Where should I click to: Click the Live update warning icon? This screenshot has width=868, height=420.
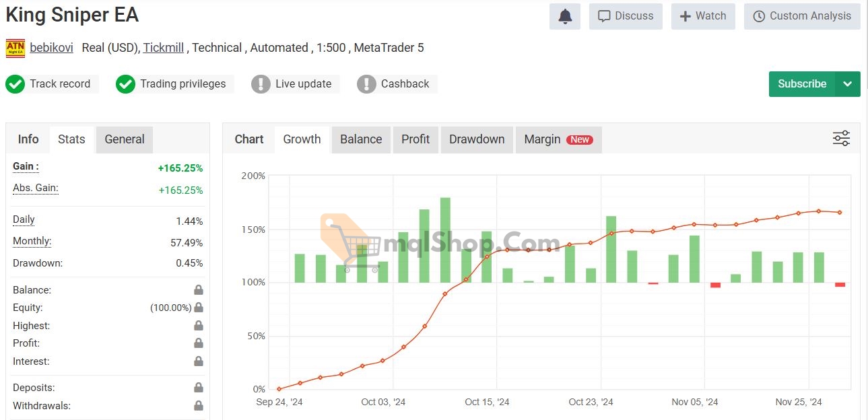(261, 84)
